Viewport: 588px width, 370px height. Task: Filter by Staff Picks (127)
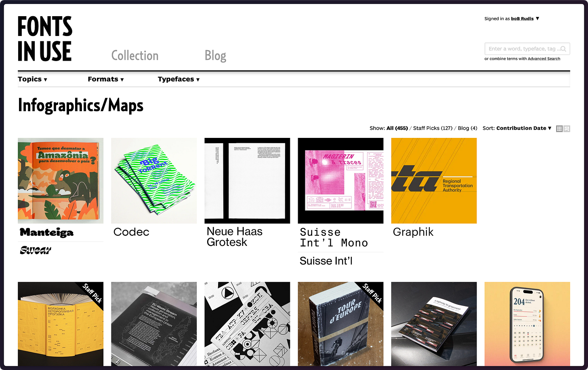pyautogui.click(x=433, y=128)
